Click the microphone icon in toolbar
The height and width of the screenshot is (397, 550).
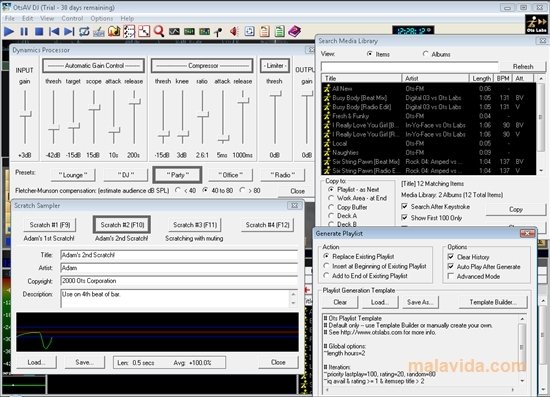pyautogui.click(x=218, y=32)
